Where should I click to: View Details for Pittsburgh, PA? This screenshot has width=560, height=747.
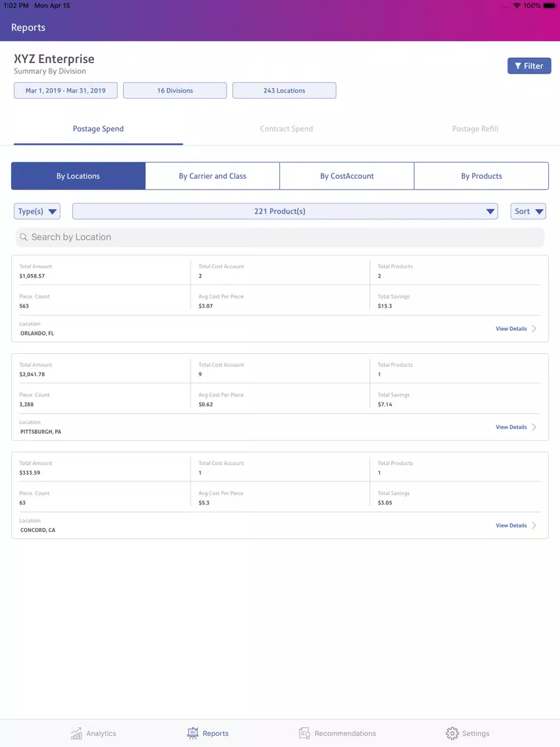pyautogui.click(x=511, y=427)
